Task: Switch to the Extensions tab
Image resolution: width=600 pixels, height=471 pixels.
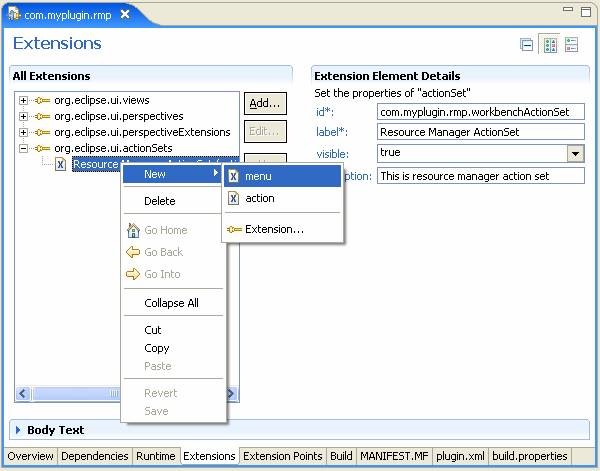Action: pos(209,456)
